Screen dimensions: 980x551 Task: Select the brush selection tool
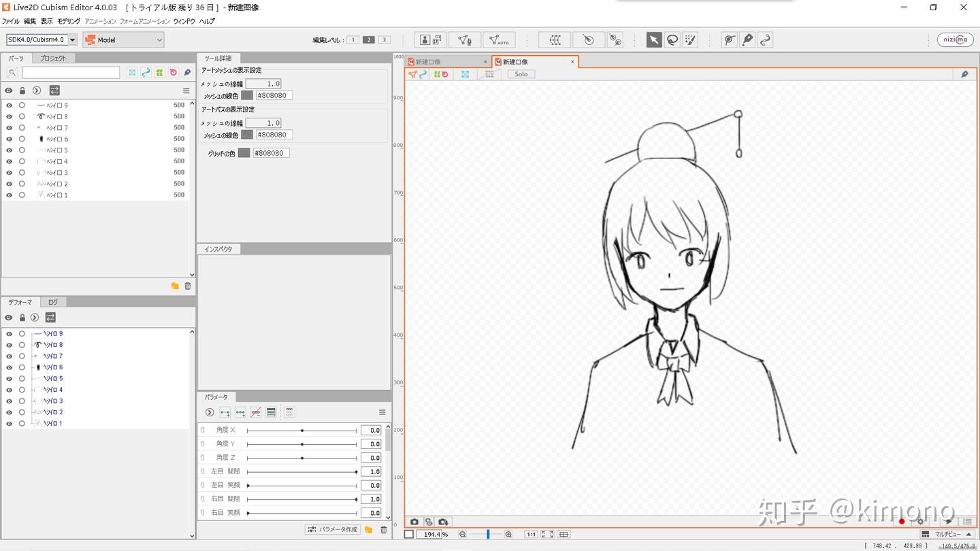690,40
